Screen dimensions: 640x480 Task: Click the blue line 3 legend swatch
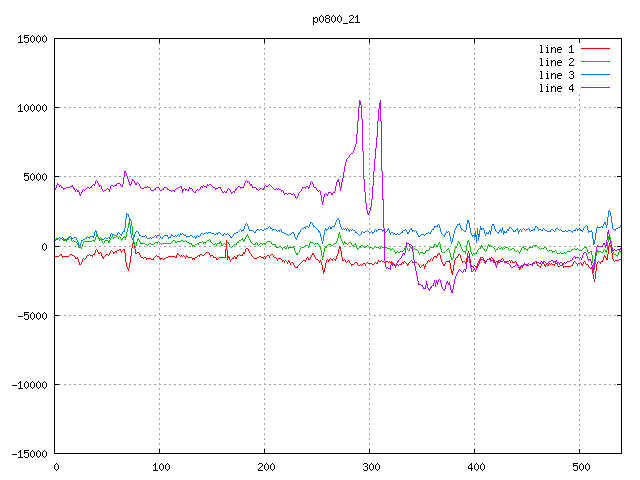[595, 75]
